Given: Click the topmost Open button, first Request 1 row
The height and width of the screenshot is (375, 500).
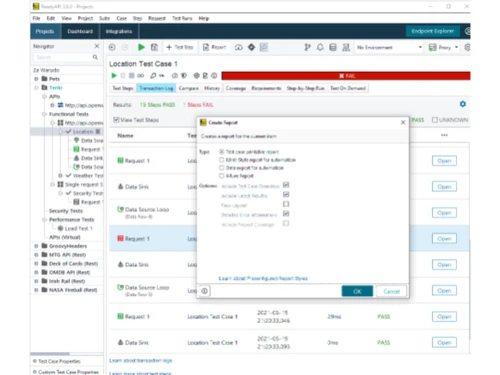Looking at the screenshot, I should 444,161.
